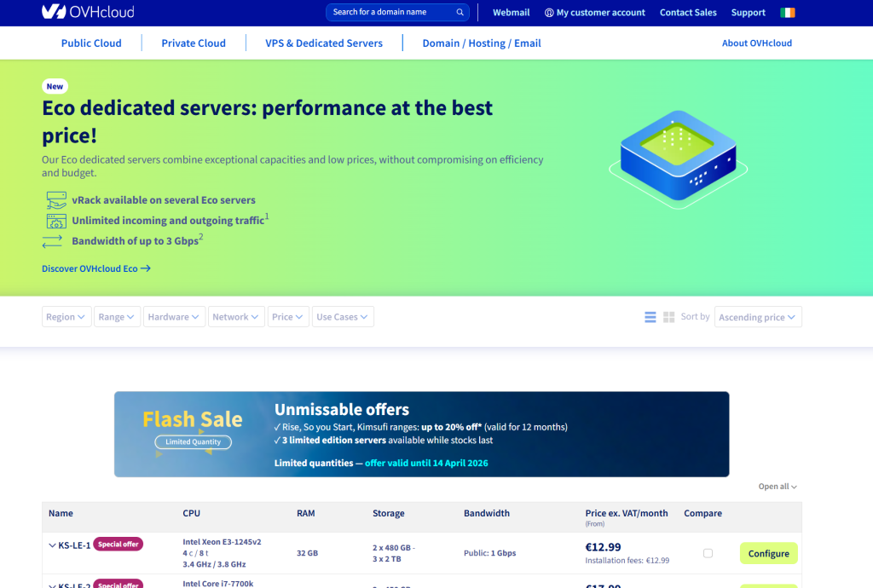Configure the KS-LE-1 server
This screenshot has height=588, width=873.
point(768,553)
